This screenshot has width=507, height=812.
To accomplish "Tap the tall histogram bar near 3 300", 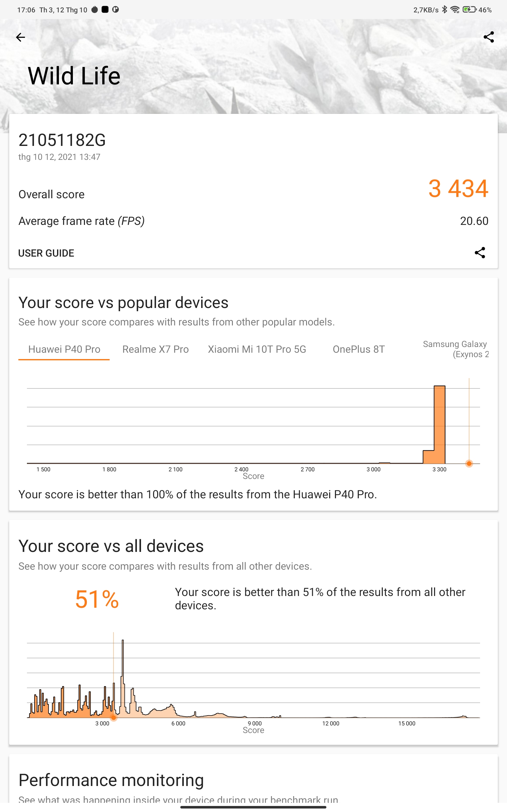I will [440, 424].
